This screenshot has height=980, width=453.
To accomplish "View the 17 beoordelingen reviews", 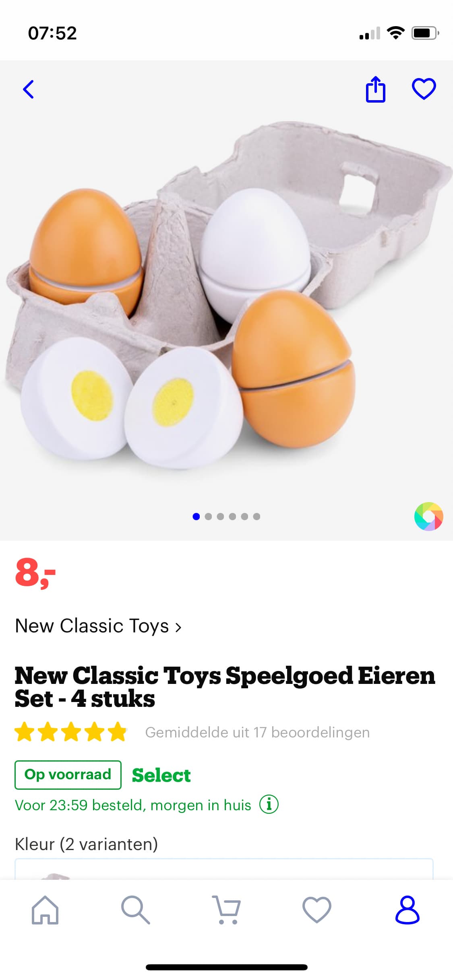I will (257, 733).
